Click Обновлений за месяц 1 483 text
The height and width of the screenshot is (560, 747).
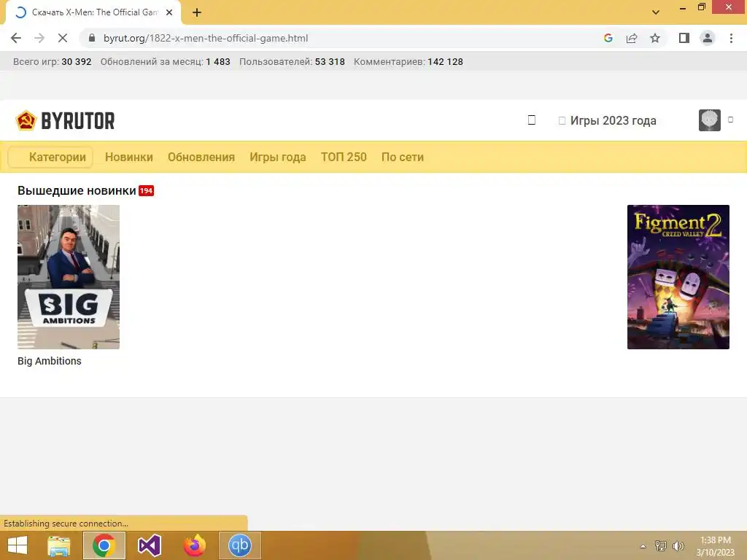[x=166, y=62]
